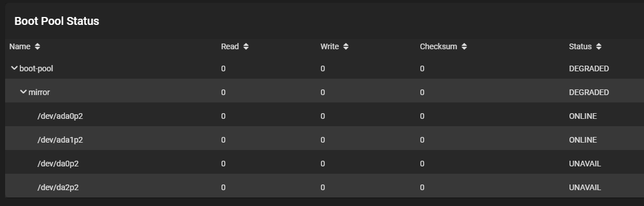This screenshot has height=206, width=644.
Task: Collapse the boot-pool tree node chevron
Action: click(x=14, y=68)
